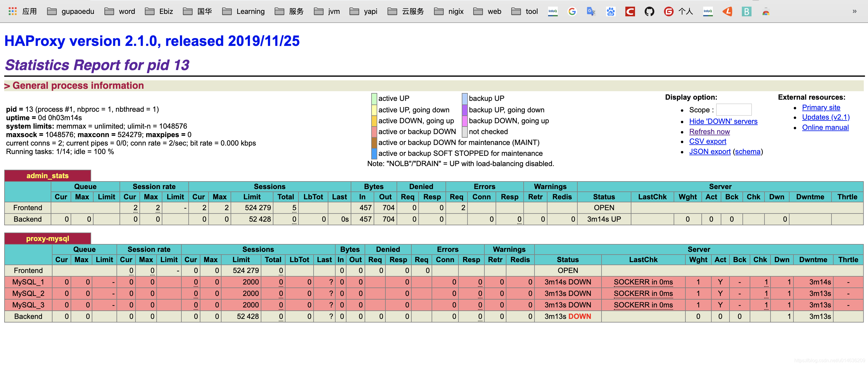This screenshot has width=868, height=366.
Task: Click the backup UP legend swatch
Action: tap(464, 99)
